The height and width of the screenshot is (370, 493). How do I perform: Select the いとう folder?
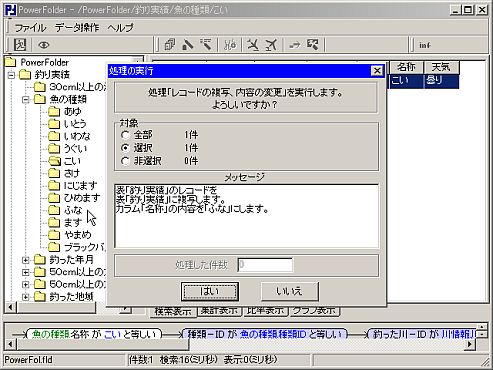(x=67, y=124)
